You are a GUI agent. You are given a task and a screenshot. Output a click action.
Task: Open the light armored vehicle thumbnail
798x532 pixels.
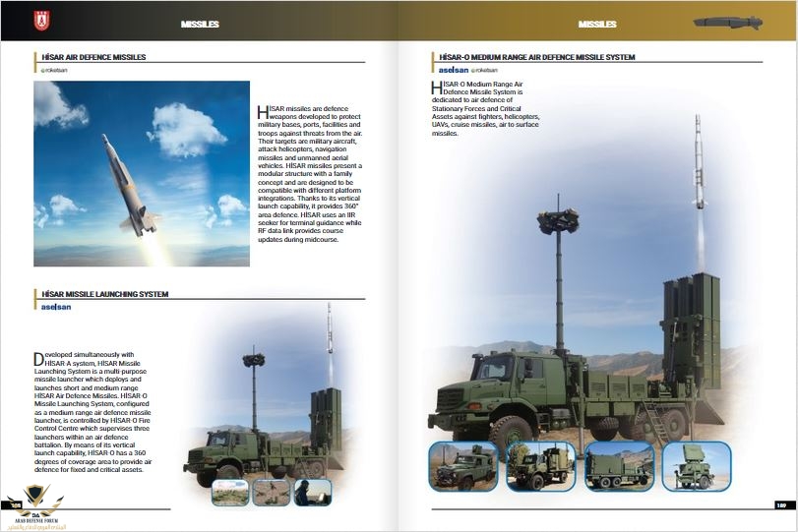click(x=463, y=466)
